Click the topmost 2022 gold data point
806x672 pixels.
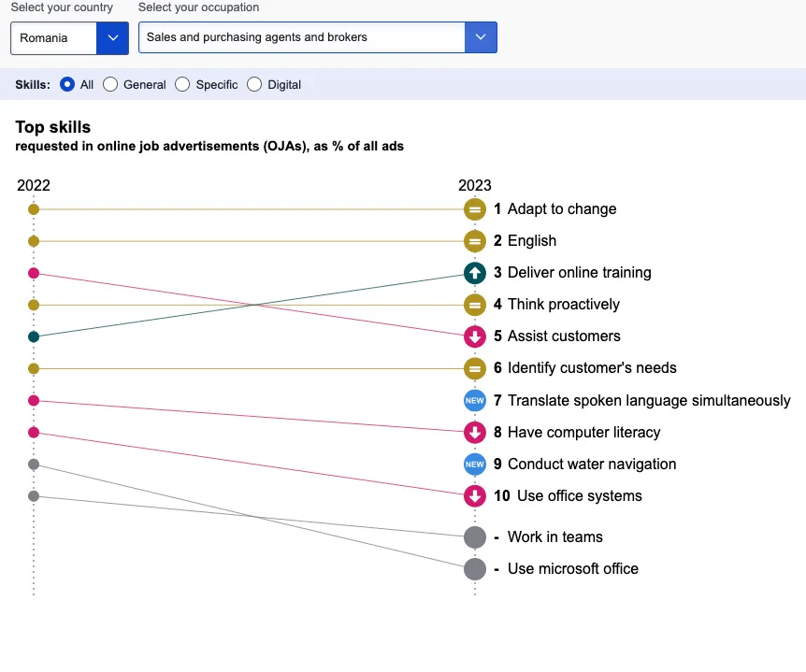34,209
